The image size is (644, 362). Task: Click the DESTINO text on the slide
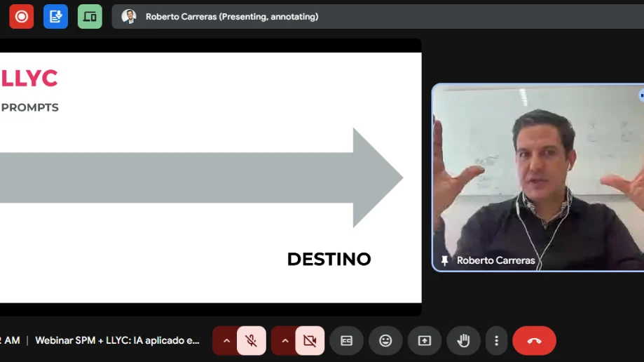(329, 259)
